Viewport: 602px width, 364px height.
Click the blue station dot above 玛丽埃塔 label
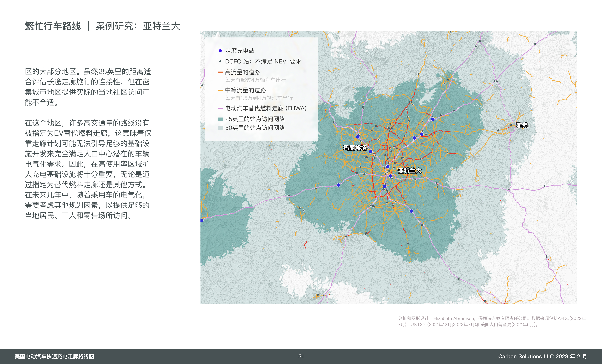[x=358, y=137]
